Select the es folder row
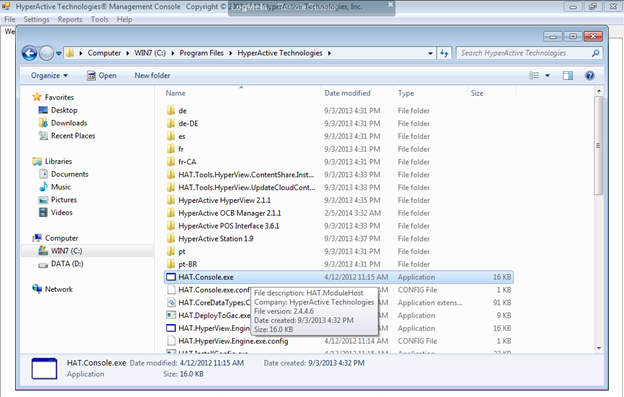The image size is (624, 397). point(339,136)
